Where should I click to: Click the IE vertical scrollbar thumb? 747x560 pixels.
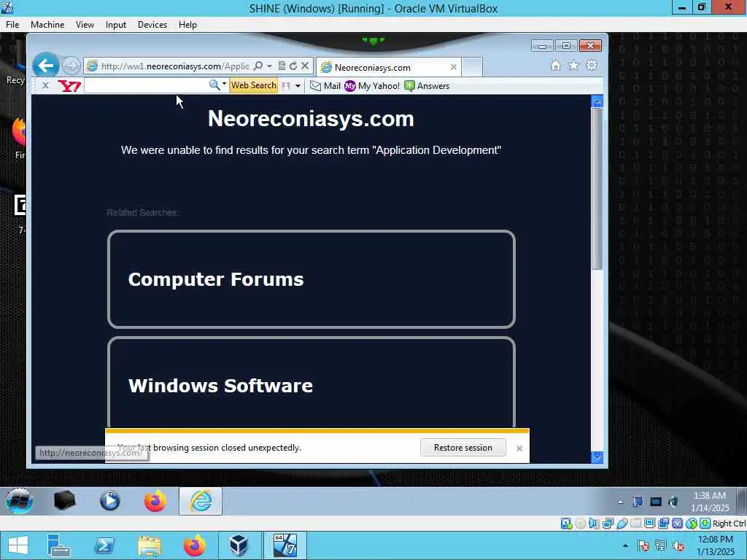pos(597,189)
